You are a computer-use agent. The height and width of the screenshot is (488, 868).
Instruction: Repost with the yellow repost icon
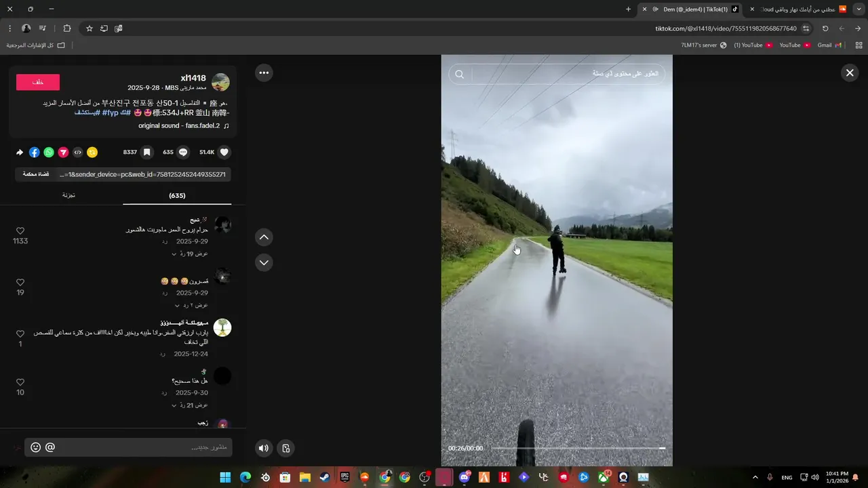click(92, 152)
